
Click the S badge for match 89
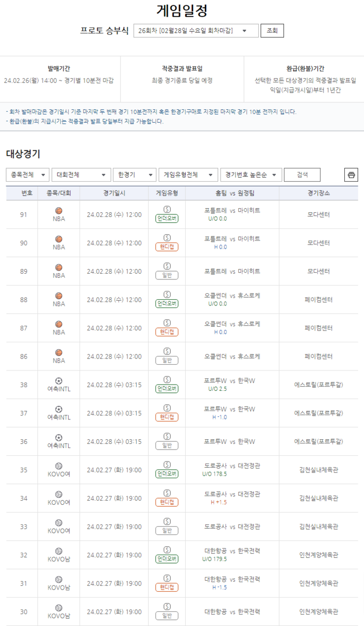pyautogui.click(x=167, y=266)
